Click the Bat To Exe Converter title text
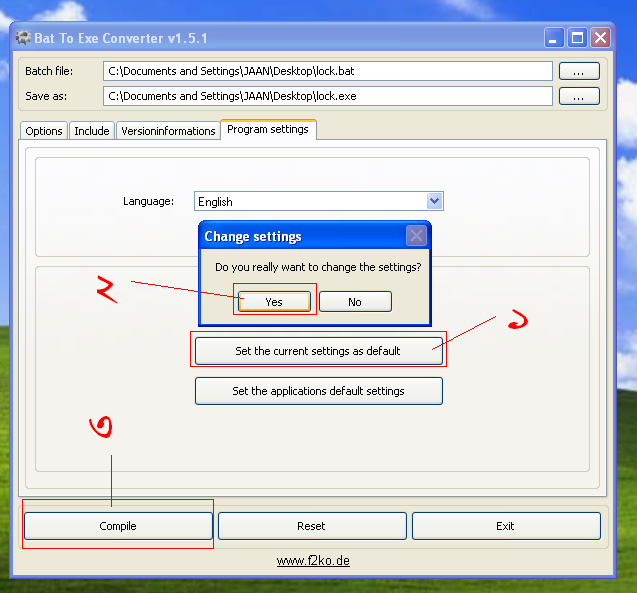The image size is (637, 593). click(x=121, y=38)
